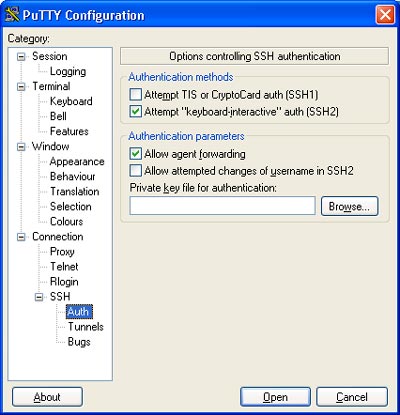This screenshot has width=400, height=415.
Task: Open the Proxy settings category
Action: tap(62, 252)
